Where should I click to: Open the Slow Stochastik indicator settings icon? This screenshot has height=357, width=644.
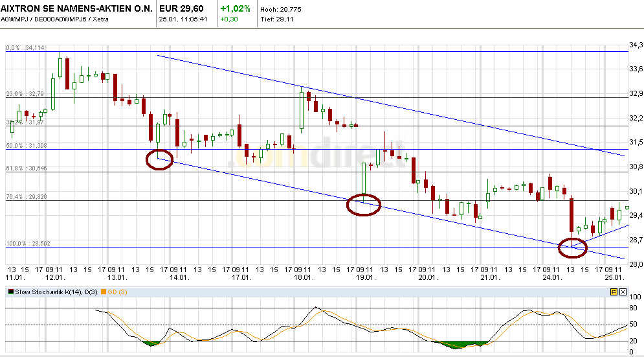(x=614, y=292)
